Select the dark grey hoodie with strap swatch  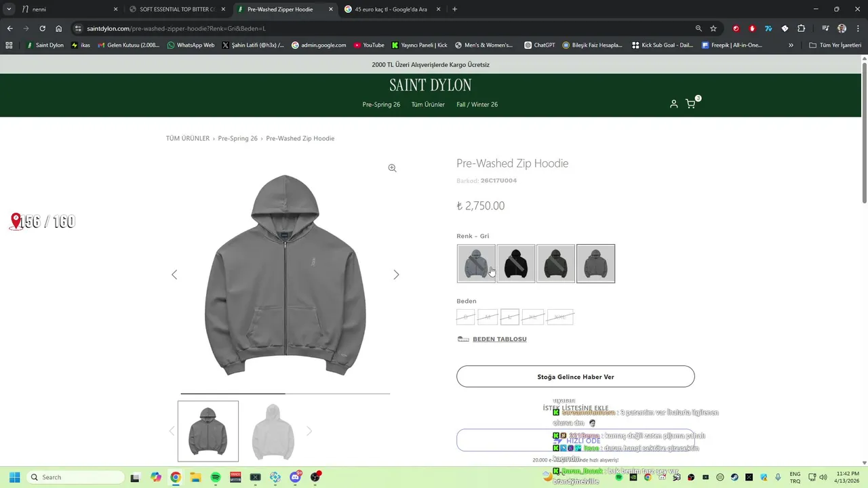[x=555, y=264]
